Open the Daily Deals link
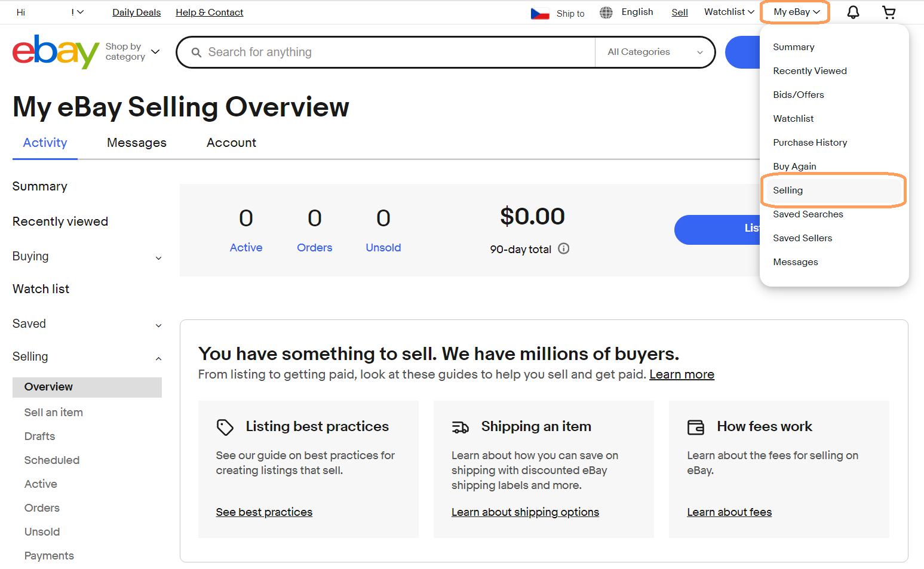The image size is (924, 569). click(x=136, y=12)
